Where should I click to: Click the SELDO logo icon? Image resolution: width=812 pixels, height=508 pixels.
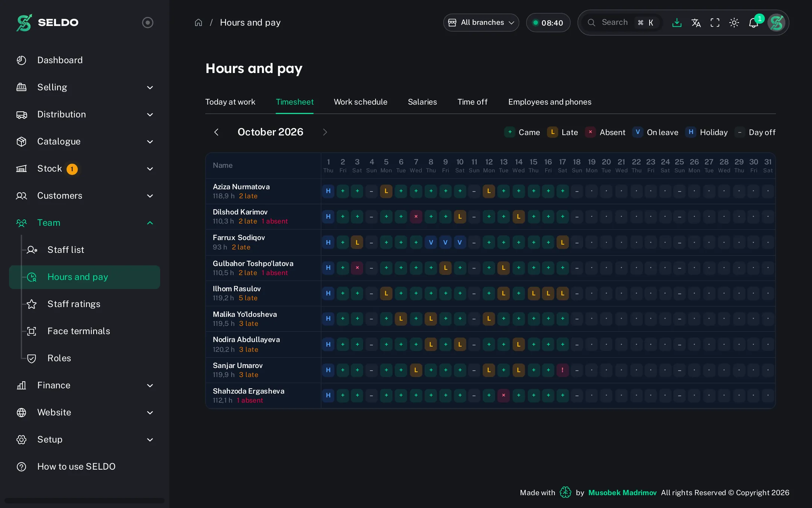[x=24, y=23]
